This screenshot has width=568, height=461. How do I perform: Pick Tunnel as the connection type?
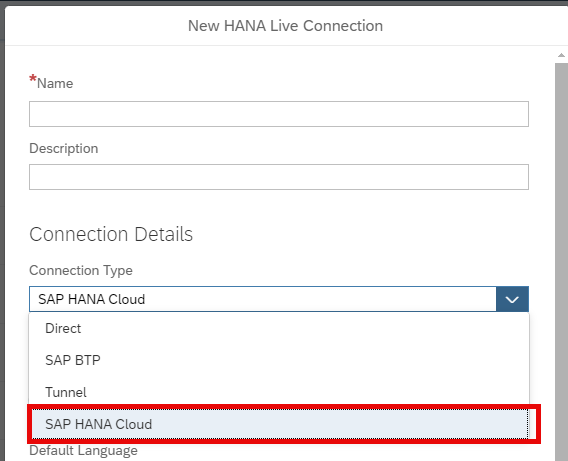[279, 392]
